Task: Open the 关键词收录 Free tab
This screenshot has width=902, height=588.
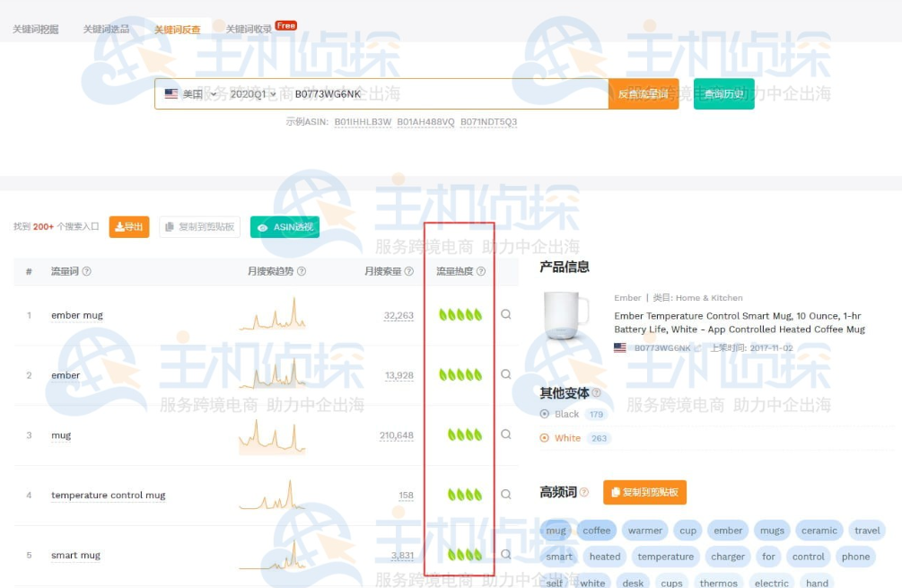Action: pos(250,30)
